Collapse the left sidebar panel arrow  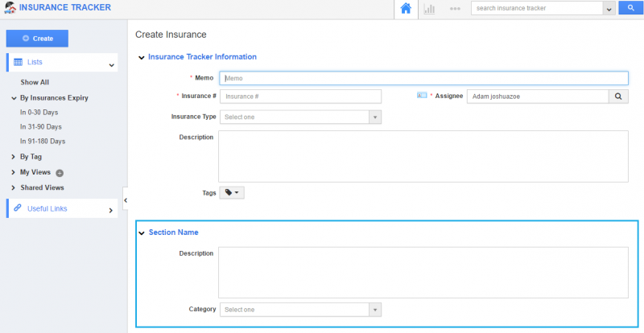click(x=125, y=199)
